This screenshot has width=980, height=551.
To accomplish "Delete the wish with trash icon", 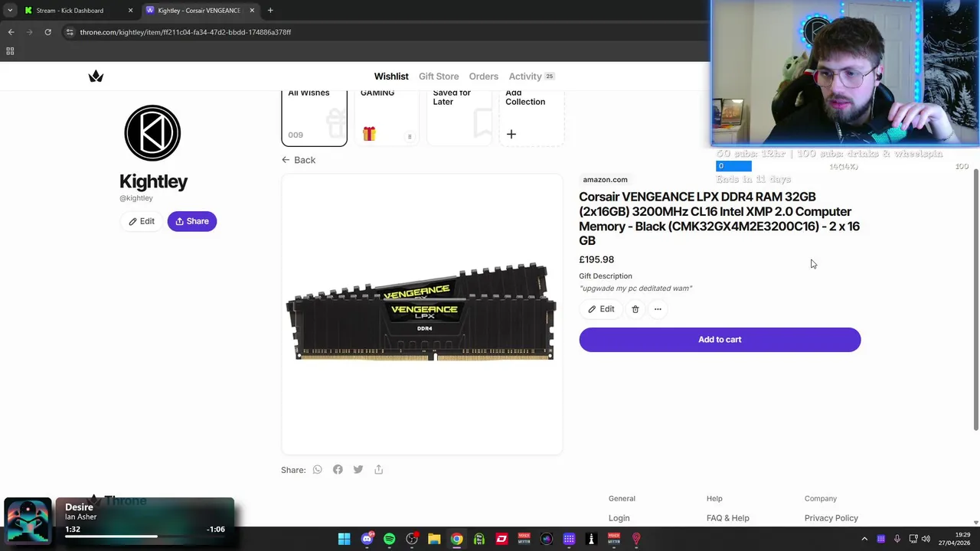I will [x=635, y=309].
